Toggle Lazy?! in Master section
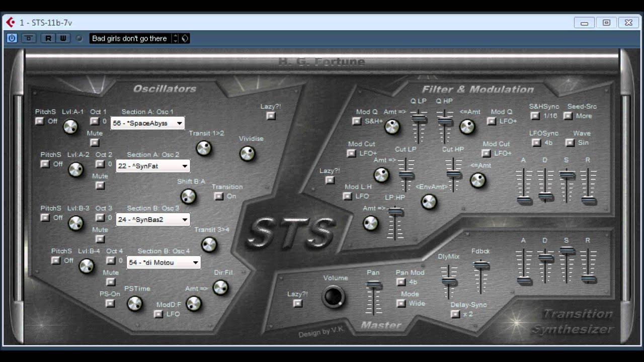 pos(298,303)
